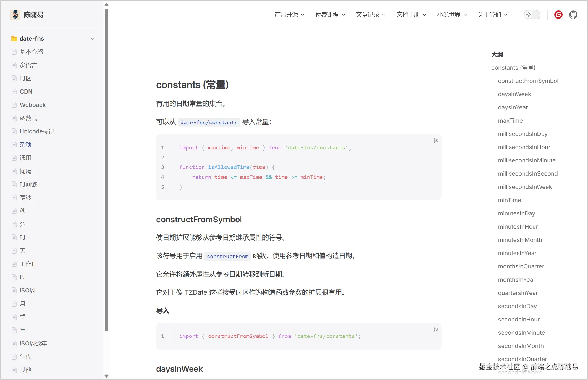
Task: Click the folder icon beside date-fns
Action: tap(14, 39)
